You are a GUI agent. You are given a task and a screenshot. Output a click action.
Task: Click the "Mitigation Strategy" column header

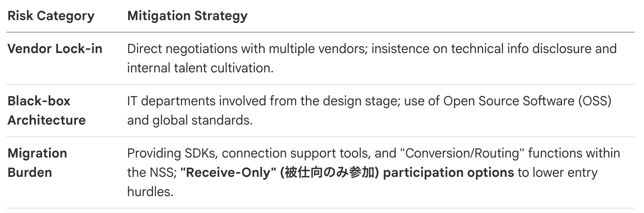pyautogui.click(x=187, y=16)
